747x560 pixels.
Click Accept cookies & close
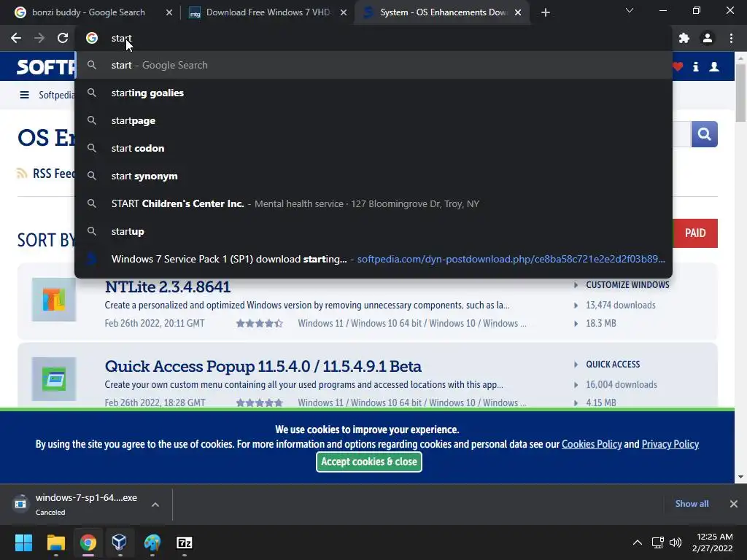[x=369, y=462]
